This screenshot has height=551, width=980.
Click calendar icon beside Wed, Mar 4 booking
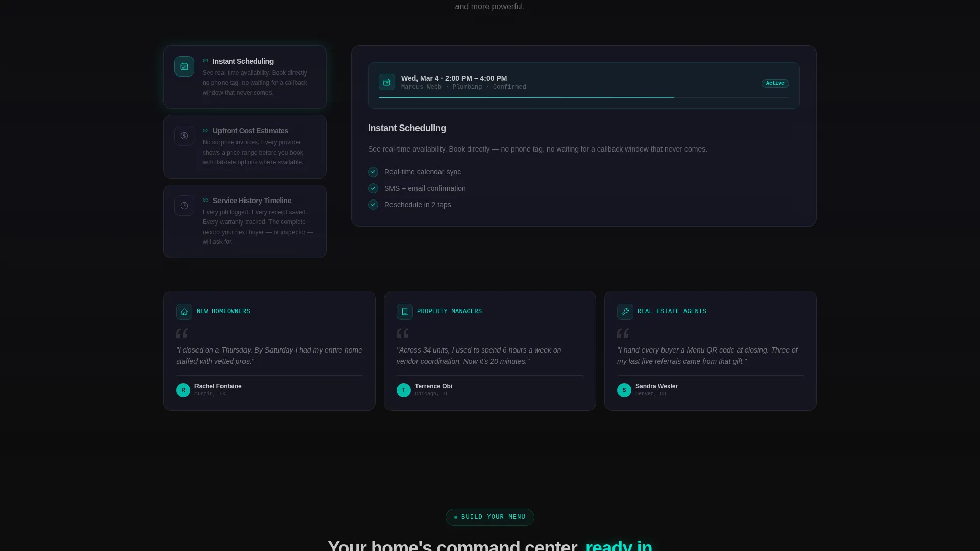click(387, 82)
